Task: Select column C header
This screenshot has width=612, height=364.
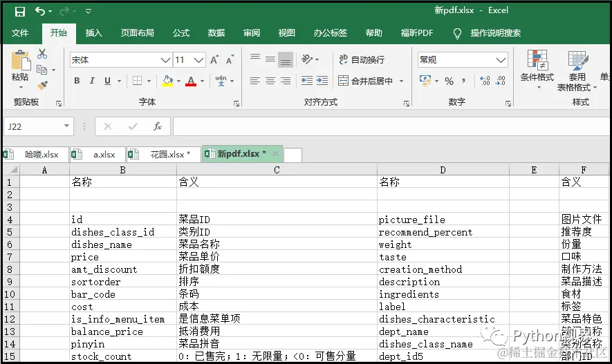Action: tap(277, 170)
